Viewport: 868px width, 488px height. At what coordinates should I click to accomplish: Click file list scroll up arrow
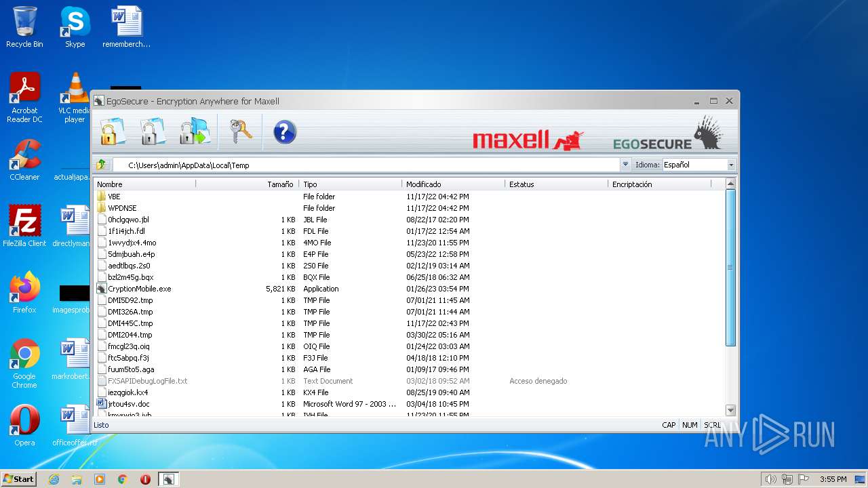730,184
